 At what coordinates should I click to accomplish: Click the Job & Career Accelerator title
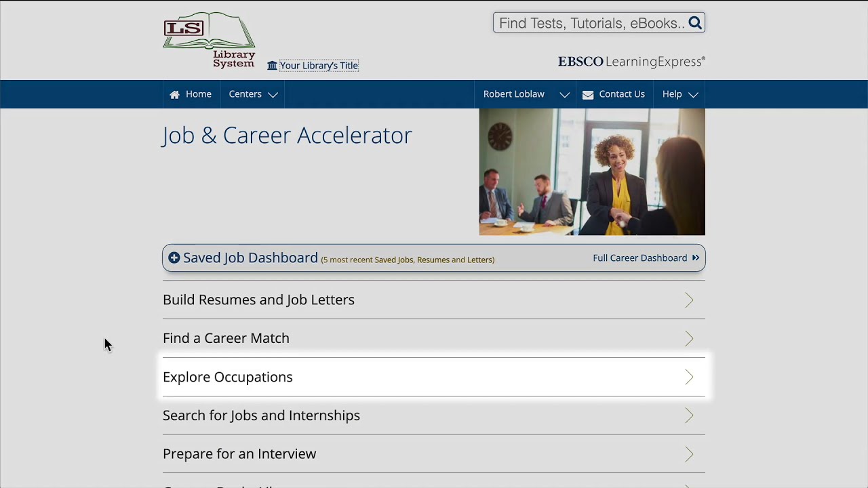[x=287, y=136]
